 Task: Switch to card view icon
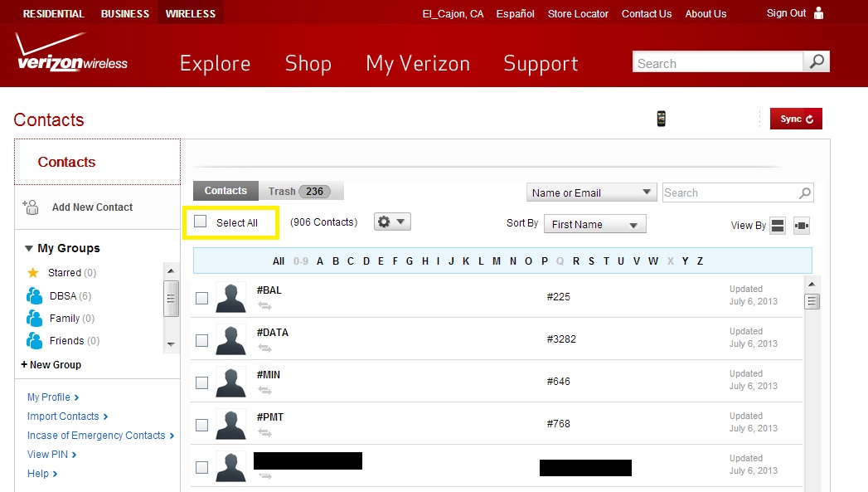[801, 226]
